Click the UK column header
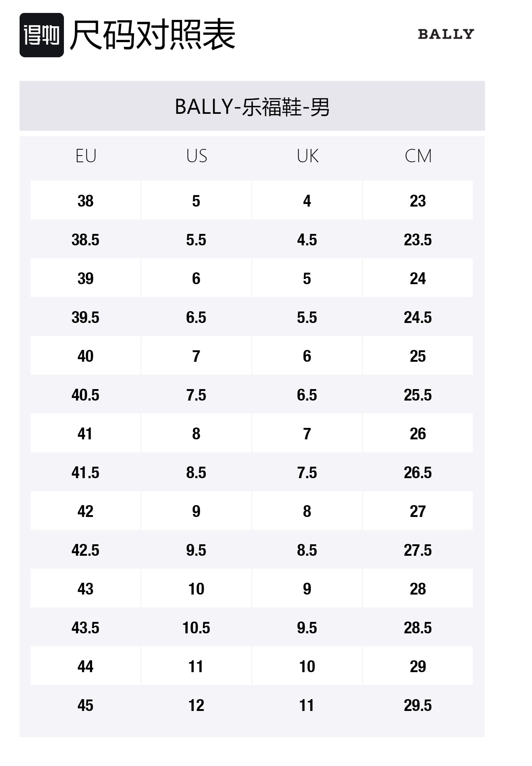532x766 pixels. (307, 156)
